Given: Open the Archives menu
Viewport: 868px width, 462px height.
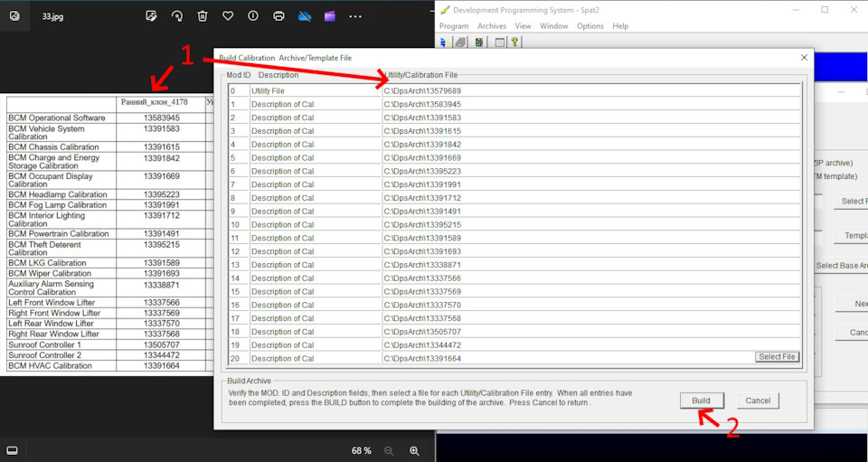Looking at the screenshot, I should 492,26.
